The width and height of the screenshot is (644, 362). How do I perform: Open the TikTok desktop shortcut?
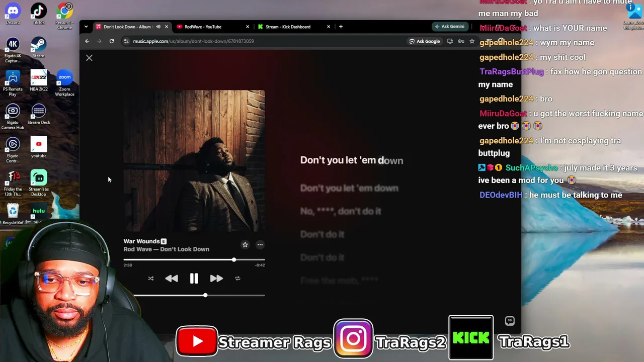click(39, 14)
